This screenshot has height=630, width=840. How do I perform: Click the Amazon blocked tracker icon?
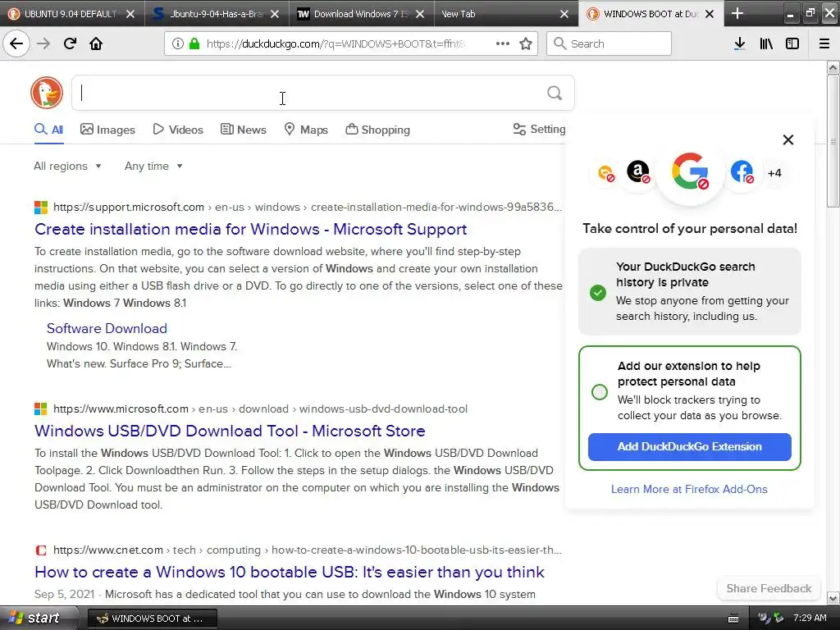coord(638,172)
